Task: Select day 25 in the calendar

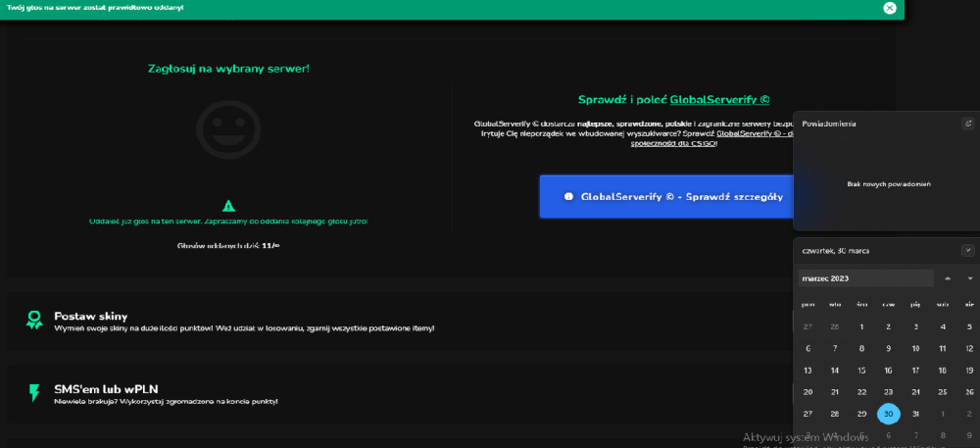Action: point(943,392)
